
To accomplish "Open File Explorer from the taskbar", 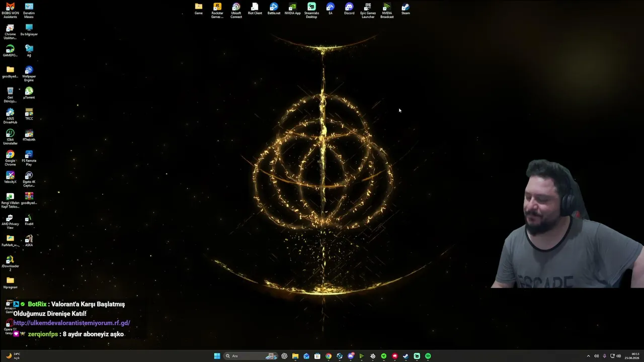I will (295, 356).
